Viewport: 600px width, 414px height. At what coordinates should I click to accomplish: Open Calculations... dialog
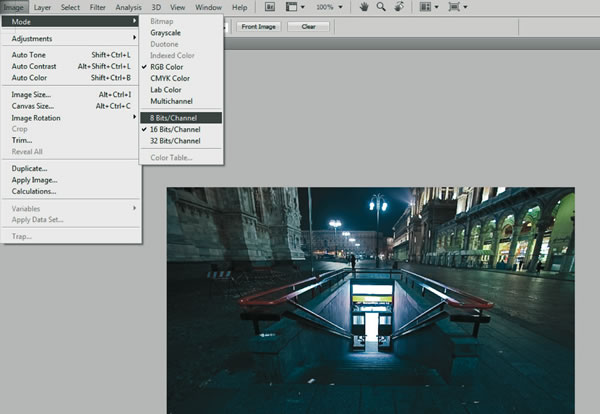70,191
